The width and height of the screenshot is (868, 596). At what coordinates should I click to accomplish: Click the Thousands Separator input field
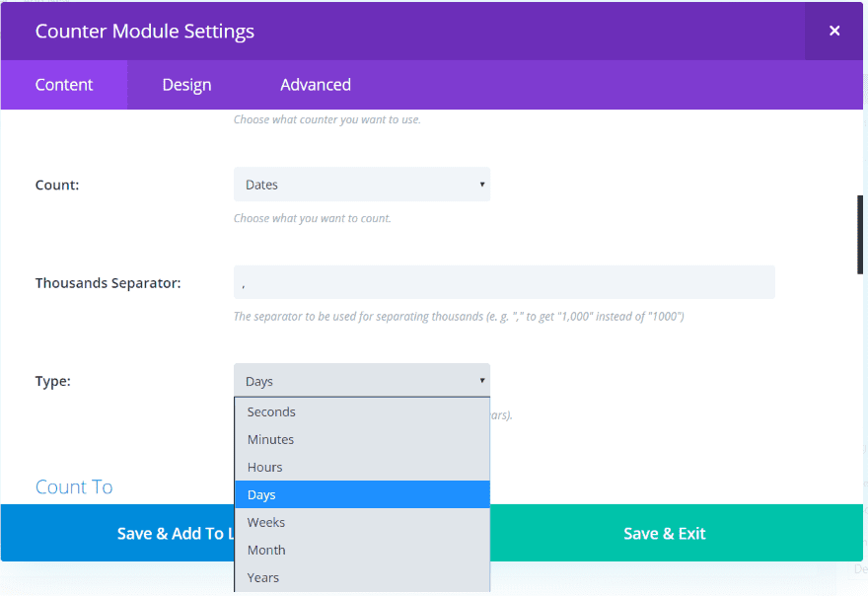coord(504,282)
